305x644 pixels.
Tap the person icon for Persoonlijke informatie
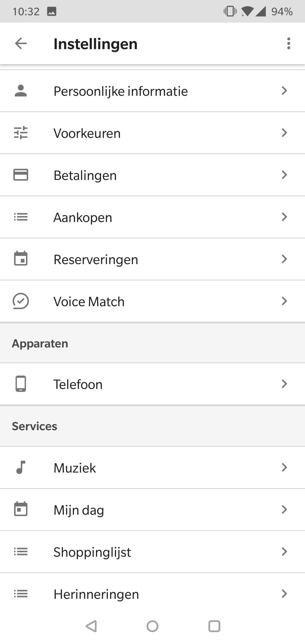pos(21,91)
